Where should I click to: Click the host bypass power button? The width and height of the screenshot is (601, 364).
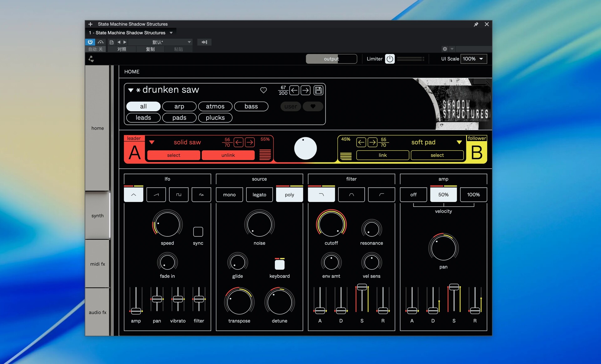coord(90,42)
